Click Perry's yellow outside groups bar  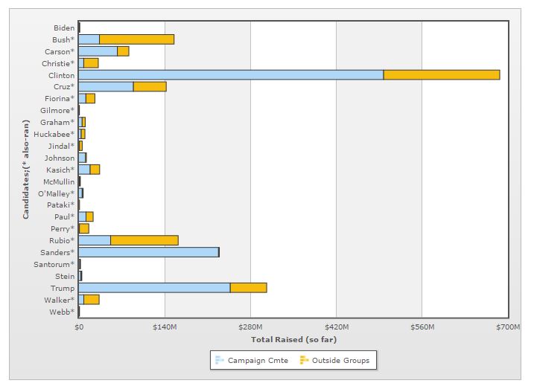point(84,228)
